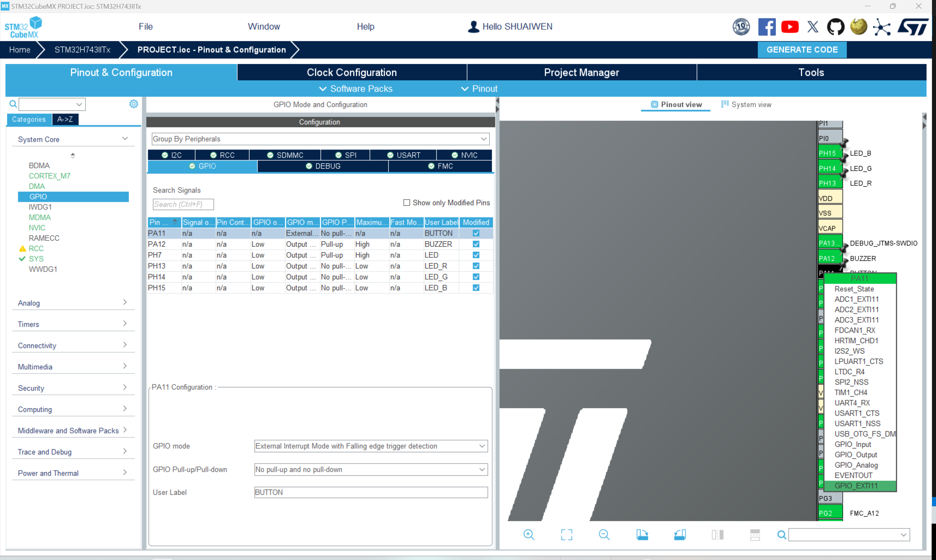Rotate chip view counter-clockwise icon
The image size is (936, 560).
(x=680, y=534)
